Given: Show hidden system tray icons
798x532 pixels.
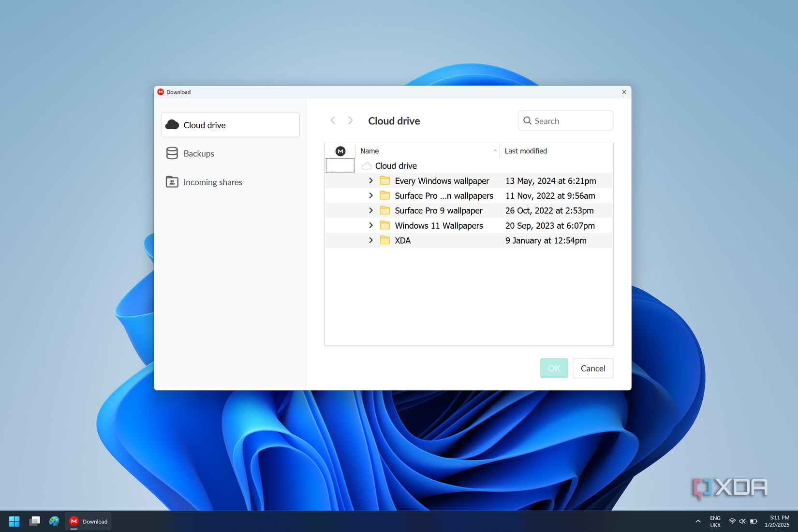Looking at the screenshot, I should 698,521.
